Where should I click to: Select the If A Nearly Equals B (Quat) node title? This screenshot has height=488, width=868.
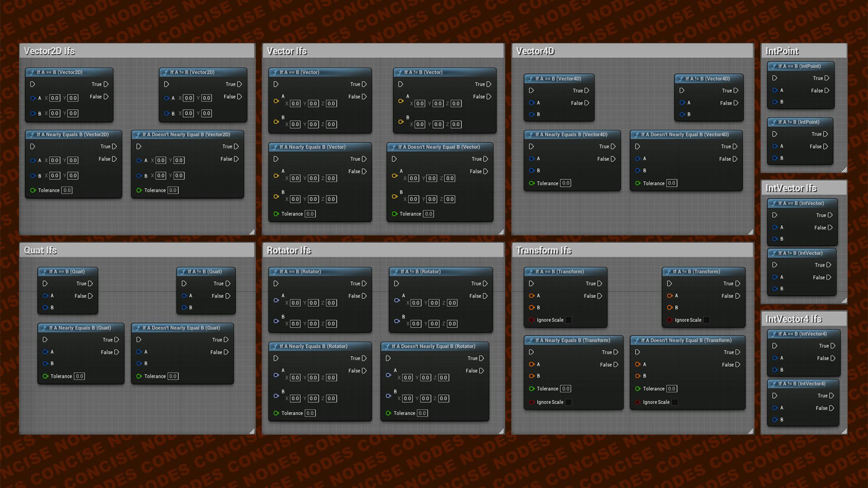80,328
